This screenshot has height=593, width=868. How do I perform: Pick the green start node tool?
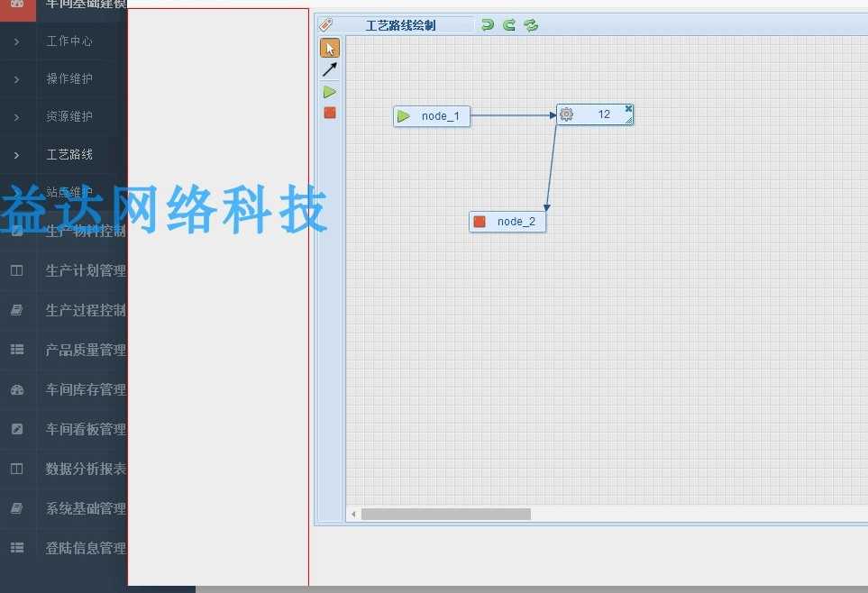coord(329,92)
